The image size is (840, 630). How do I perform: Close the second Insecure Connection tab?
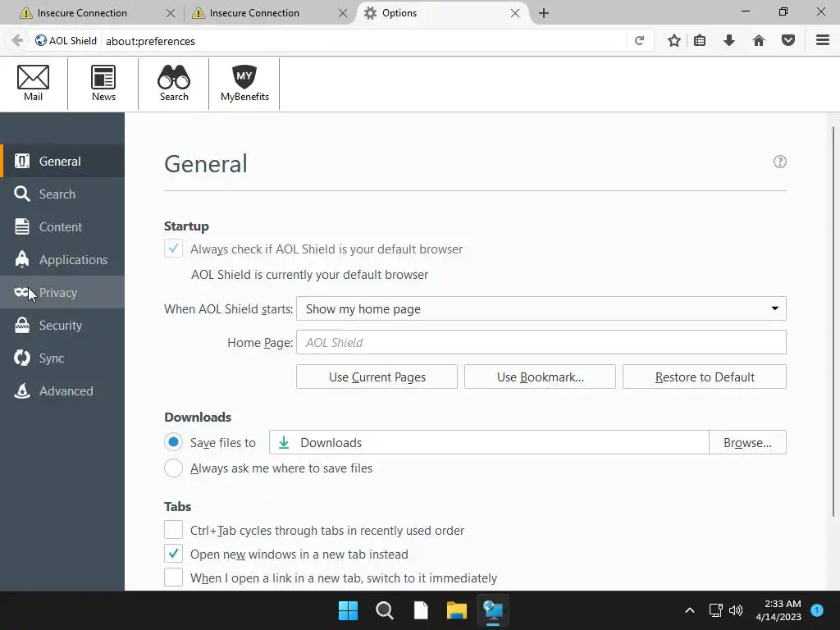(343, 13)
